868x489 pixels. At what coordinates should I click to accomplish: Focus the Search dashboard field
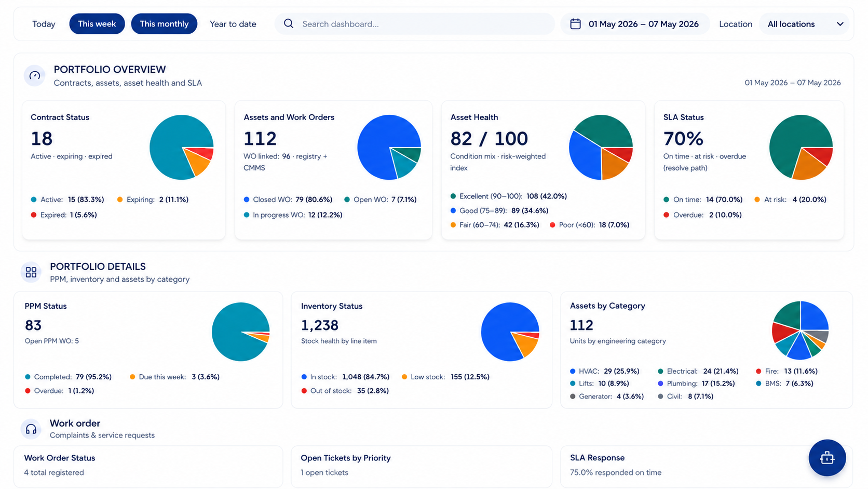(415, 24)
